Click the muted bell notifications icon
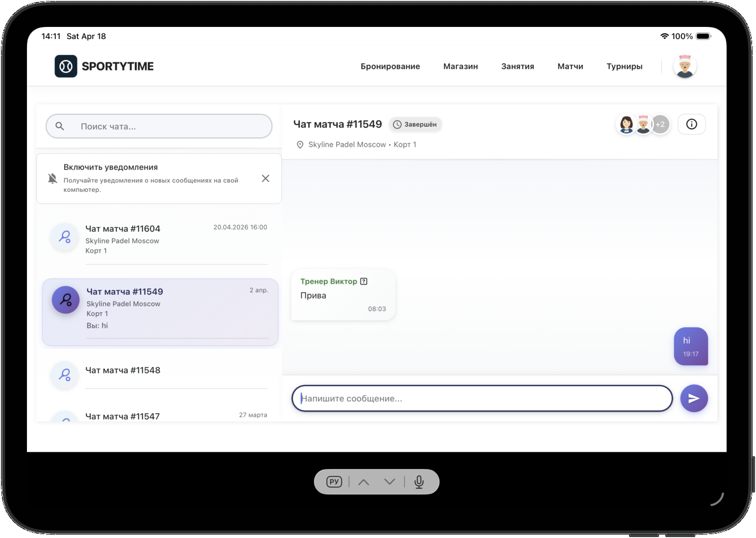This screenshot has height=538, width=756. (52, 178)
